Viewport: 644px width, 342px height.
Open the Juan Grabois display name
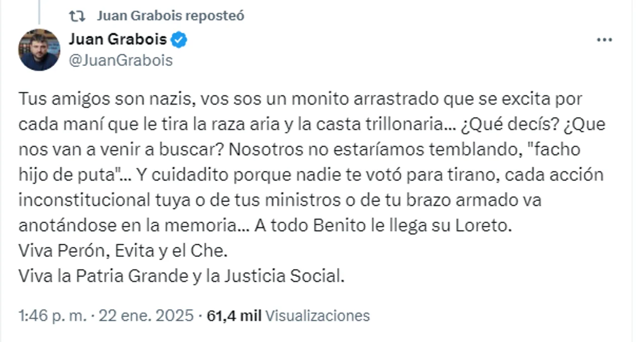coord(117,39)
